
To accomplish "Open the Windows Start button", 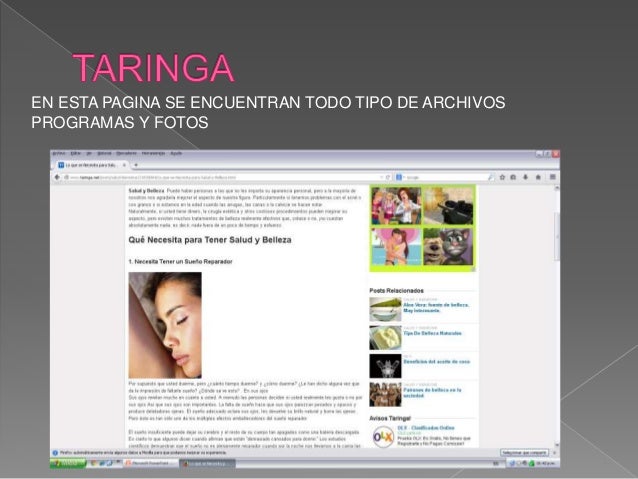I will [x=68, y=463].
